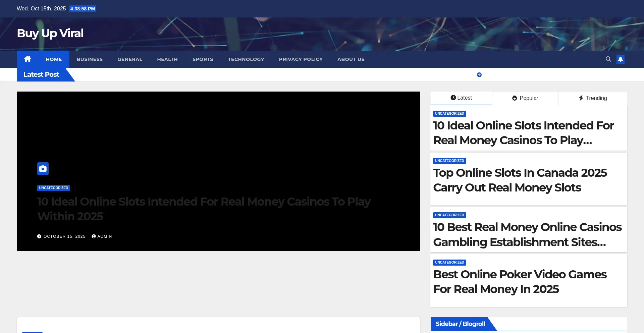Select the Latest tab
Image resolution: width=644 pixels, height=333 pixels.
[461, 98]
